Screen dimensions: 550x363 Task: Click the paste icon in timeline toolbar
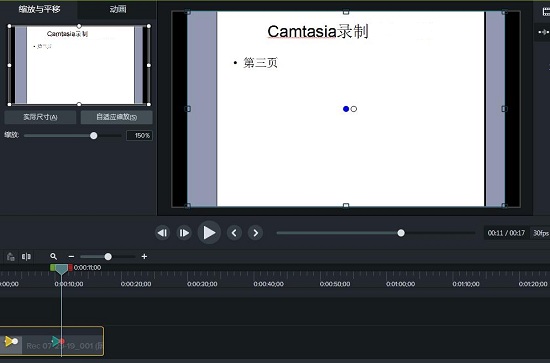(x=11, y=257)
